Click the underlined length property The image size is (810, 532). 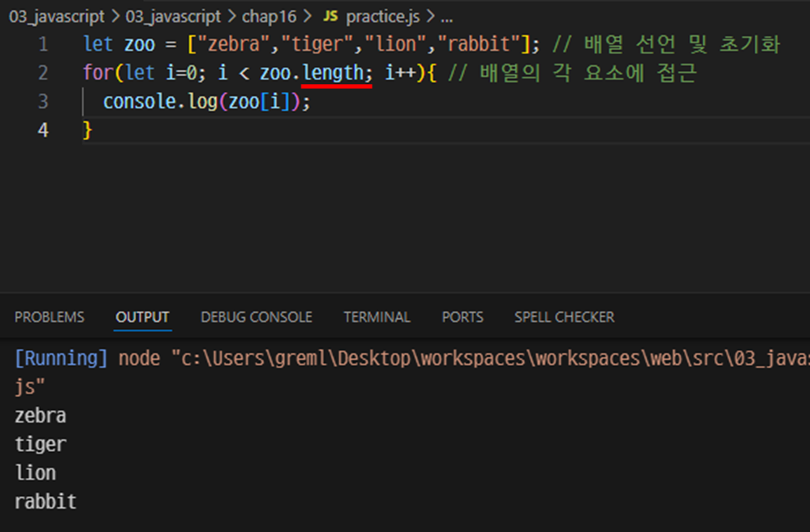332,73
